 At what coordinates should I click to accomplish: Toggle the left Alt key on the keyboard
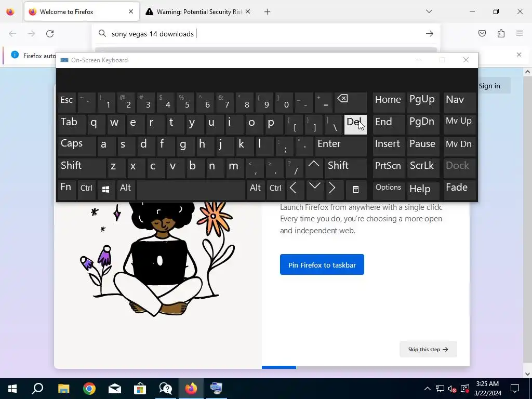coord(126,190)
